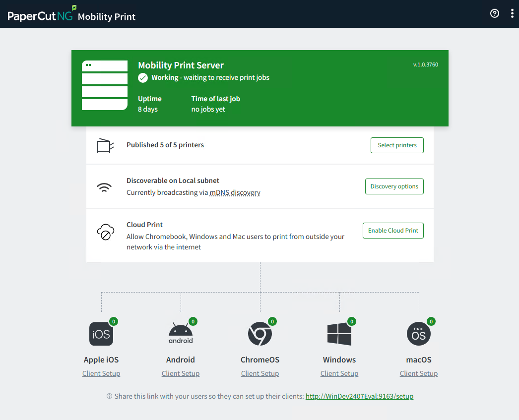Click the Windows client count badge
Screen dimensions: 519x420
click(x=352, y=321)
